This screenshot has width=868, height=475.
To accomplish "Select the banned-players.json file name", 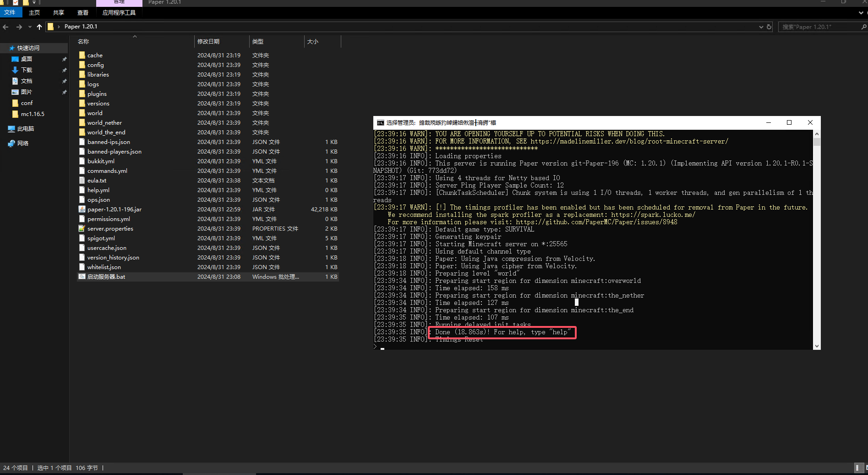I will 115,151.
